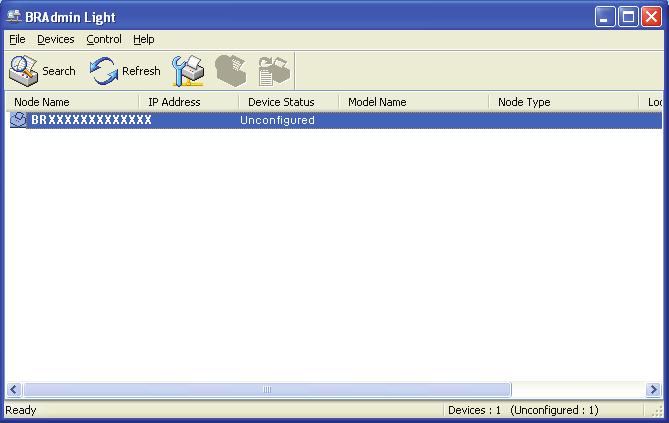Minimize the BRAdmin Light window
Screen dimensions: 669x423
click(x=605, y=17)
